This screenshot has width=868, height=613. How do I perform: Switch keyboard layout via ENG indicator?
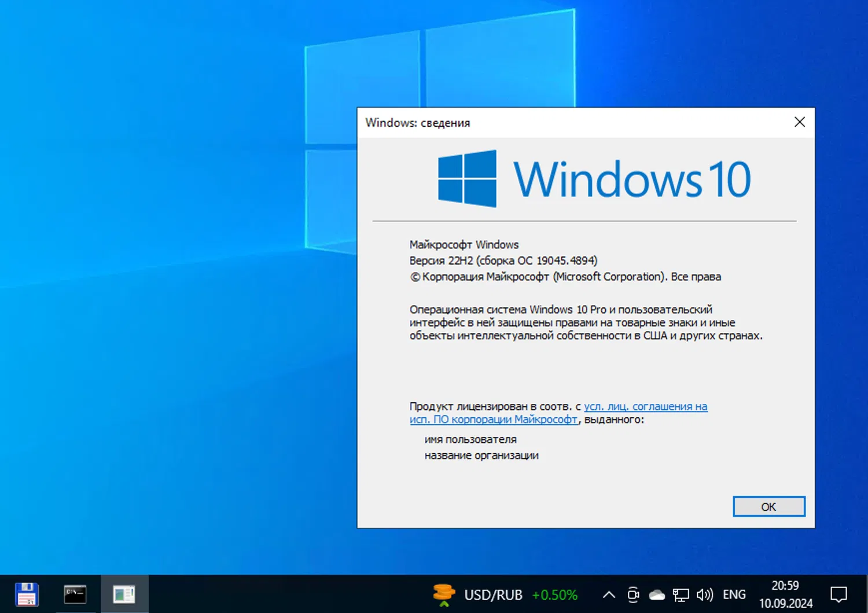pyautogui.click(x=734, y=594)
